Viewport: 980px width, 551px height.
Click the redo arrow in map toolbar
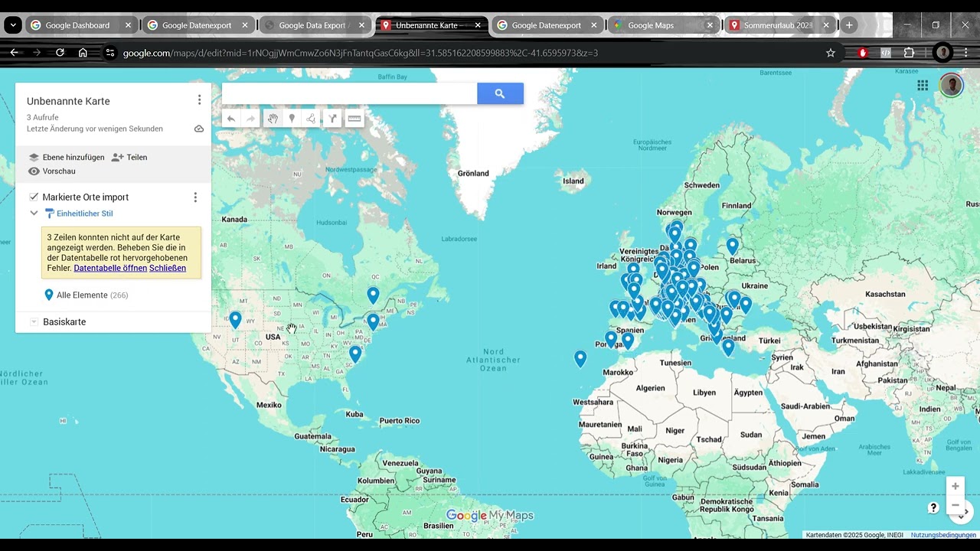[x=250, y=119]
